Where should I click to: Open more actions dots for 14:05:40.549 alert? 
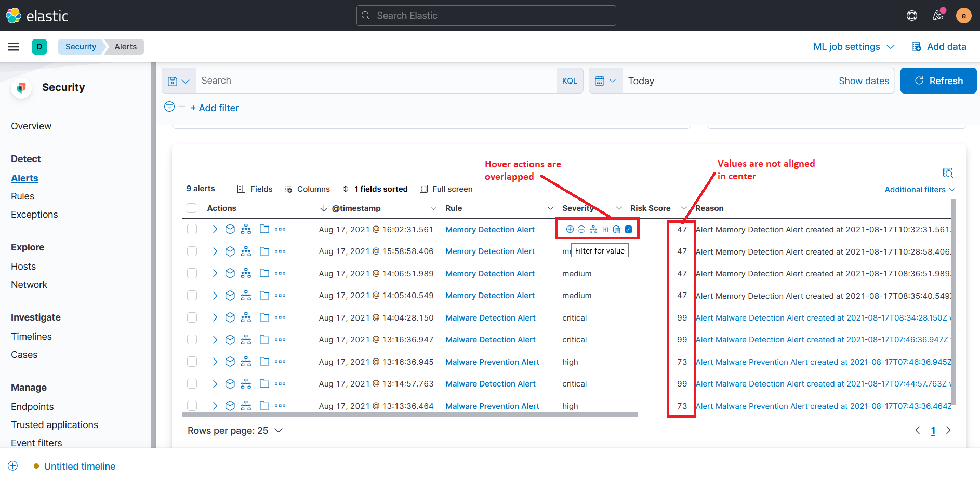tap(280, 296)
